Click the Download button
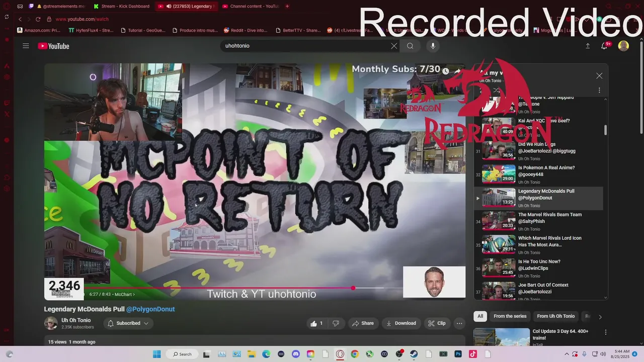Screen dimensions: 644x362 (x=401, y=323)
